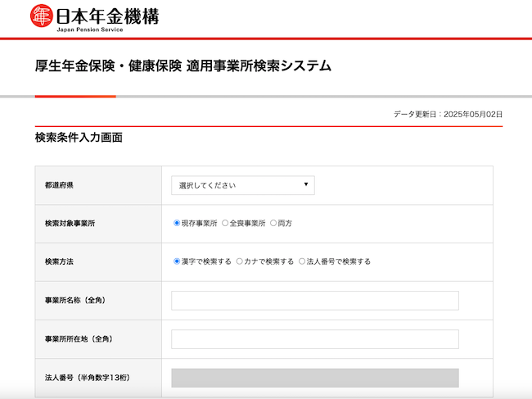Click the 検索条件入力画面 section heading
532x399 pixels.
(x=79, y=138)
